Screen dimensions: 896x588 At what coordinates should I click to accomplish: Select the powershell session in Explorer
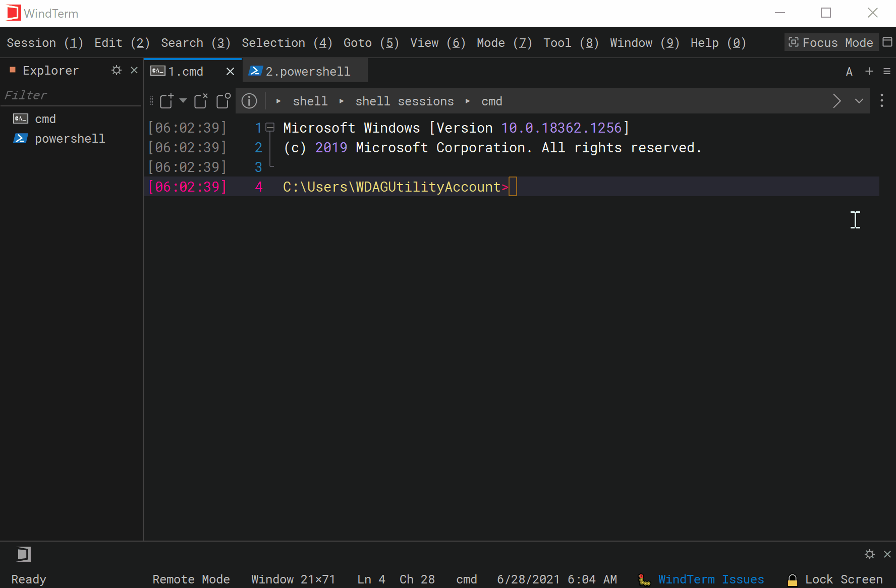tap(59, 139)
